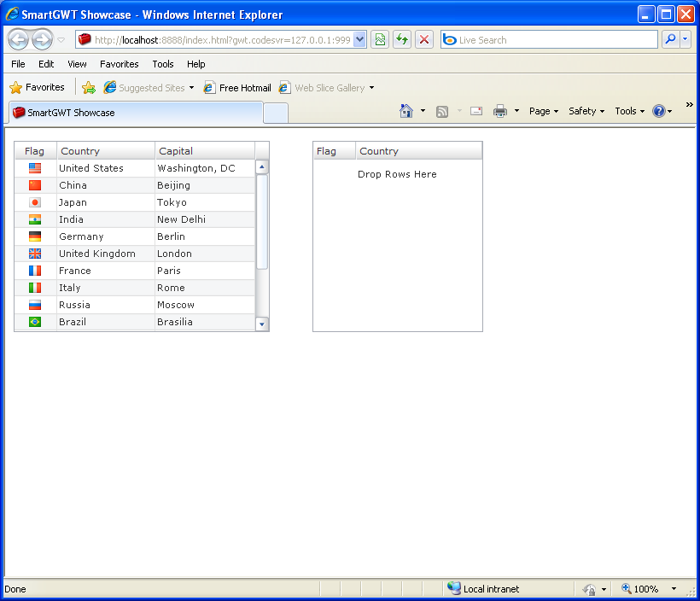Expand the Print dropdown arrow
700x601 pixels.
tap(517, 111)
